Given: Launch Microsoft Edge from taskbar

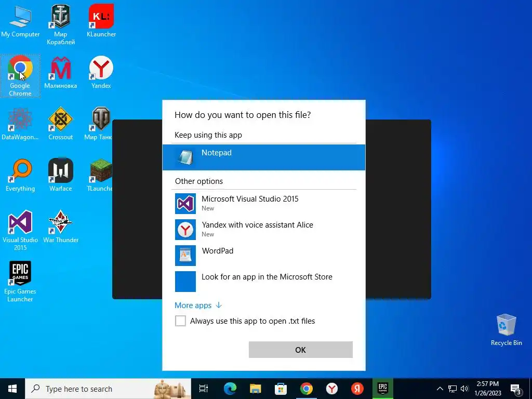Looking at the screenshot, I should click(x=230, y=389).
